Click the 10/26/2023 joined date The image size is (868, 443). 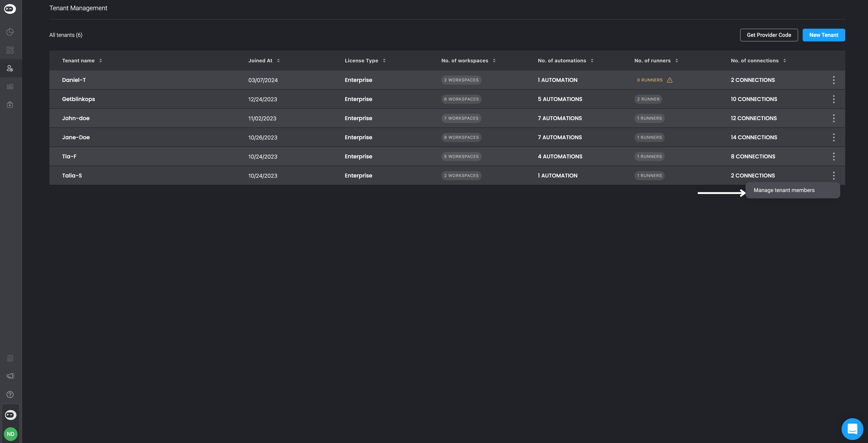pos(262,137)
